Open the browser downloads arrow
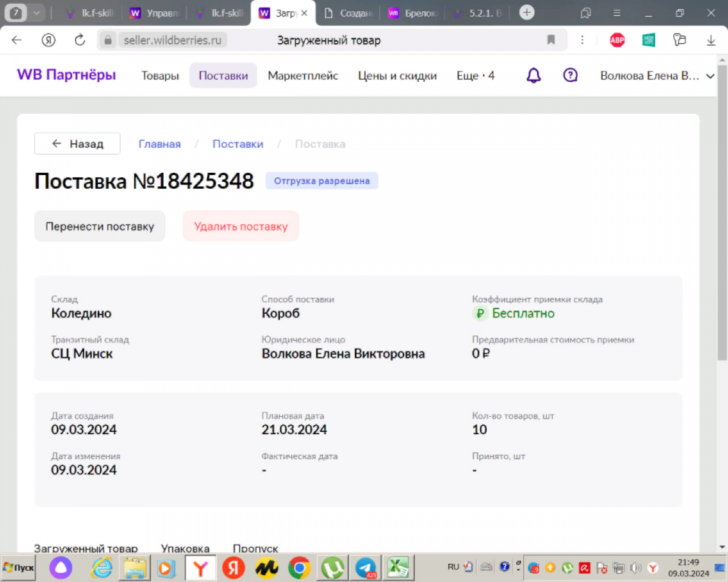The height and width of the screenshot is (582, 728). [711, 40]
